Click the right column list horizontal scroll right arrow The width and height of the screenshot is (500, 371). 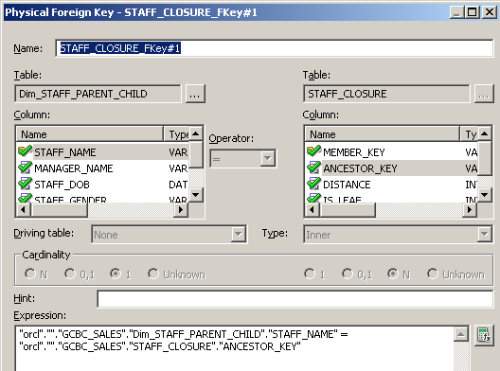coord(470,210)
